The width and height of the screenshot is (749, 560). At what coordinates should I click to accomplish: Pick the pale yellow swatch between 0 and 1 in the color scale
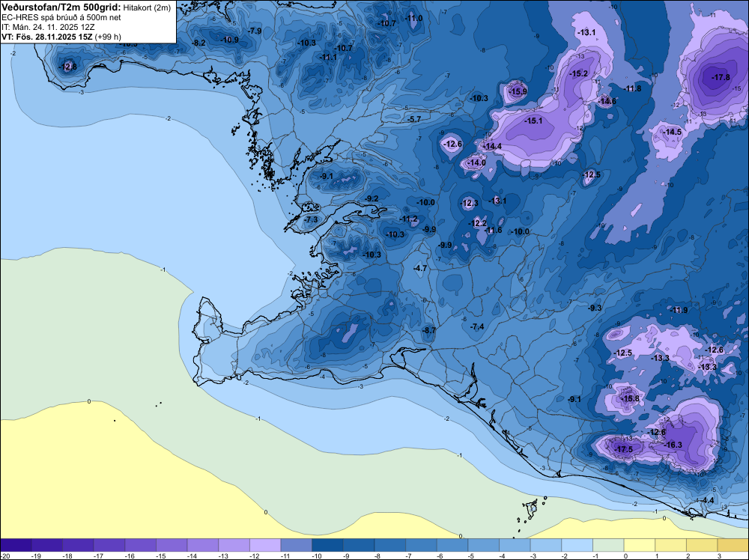click(x=639, y=545)
